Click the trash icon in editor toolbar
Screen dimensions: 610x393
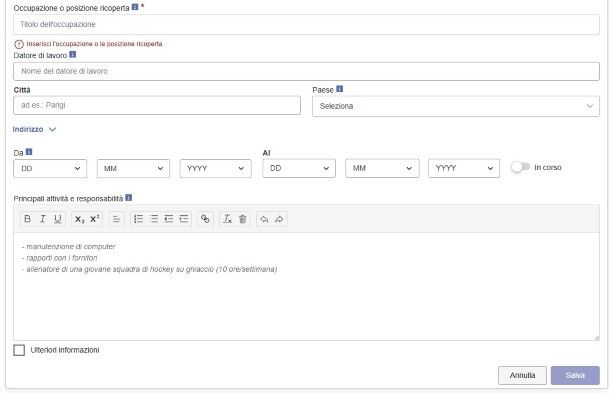click(242, 219)
